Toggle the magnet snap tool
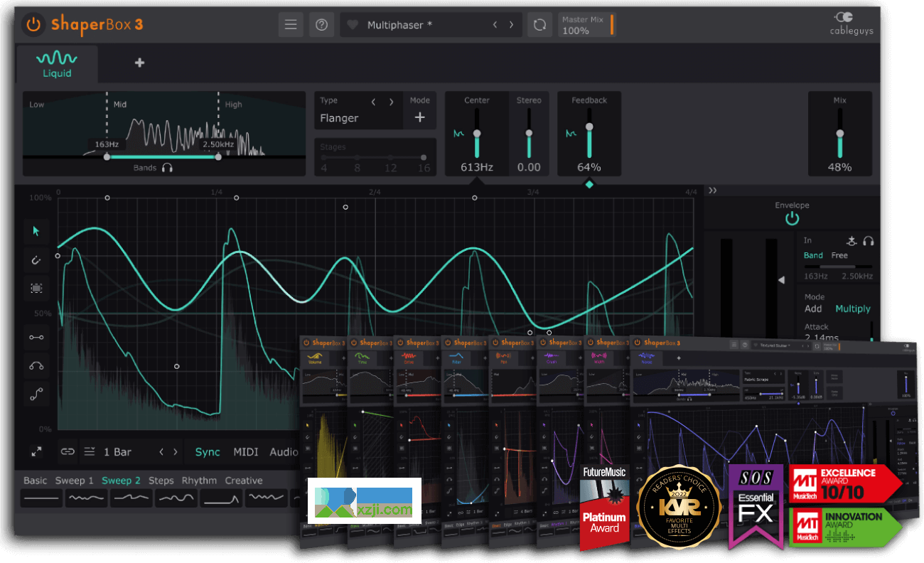 36,260
